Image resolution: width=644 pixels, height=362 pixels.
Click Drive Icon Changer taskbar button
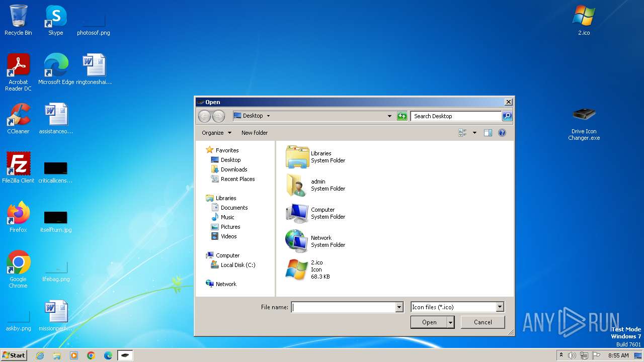pos(125,355)
